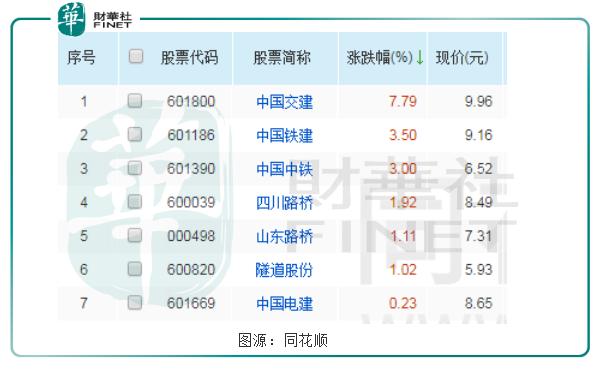Open the 四川路桥 stock link

tap(284, 203)
